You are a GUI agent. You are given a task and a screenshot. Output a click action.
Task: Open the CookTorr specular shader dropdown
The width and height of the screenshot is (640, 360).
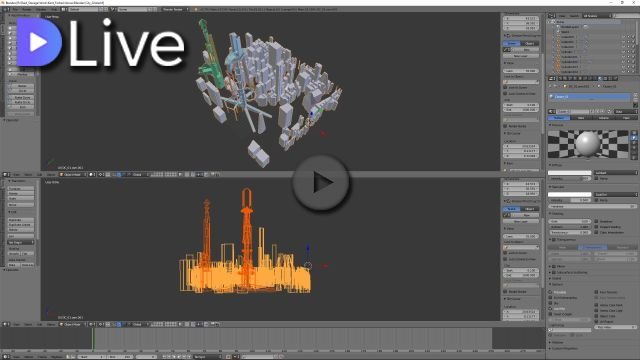(x=616, y=194)
